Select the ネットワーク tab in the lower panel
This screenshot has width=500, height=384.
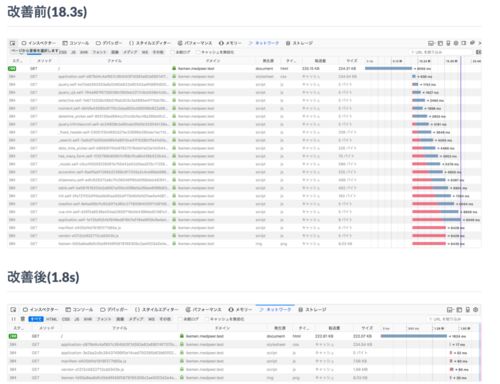(275, 310)
